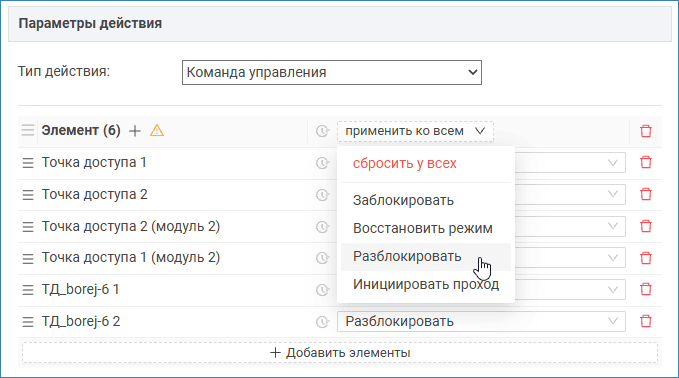Click the clock icon for ТД_borej-6 2
Image resolution: width=679 pixels, height=378 pixels.
click(322, 322)
